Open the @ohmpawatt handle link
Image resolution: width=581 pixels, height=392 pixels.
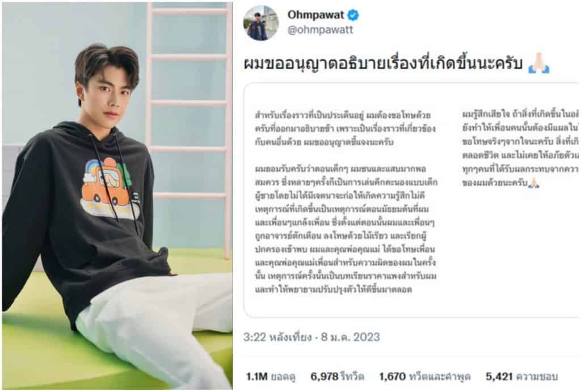tap(320, 30)
